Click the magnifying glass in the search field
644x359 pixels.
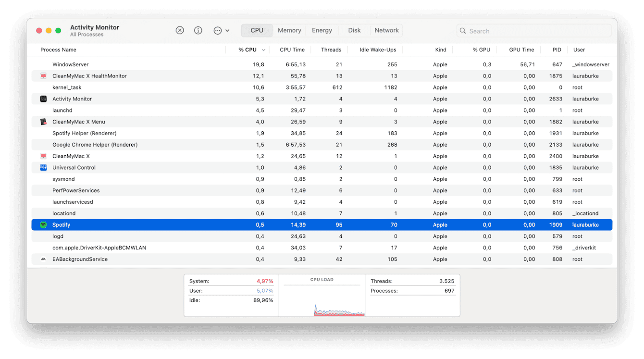[462, 30]
